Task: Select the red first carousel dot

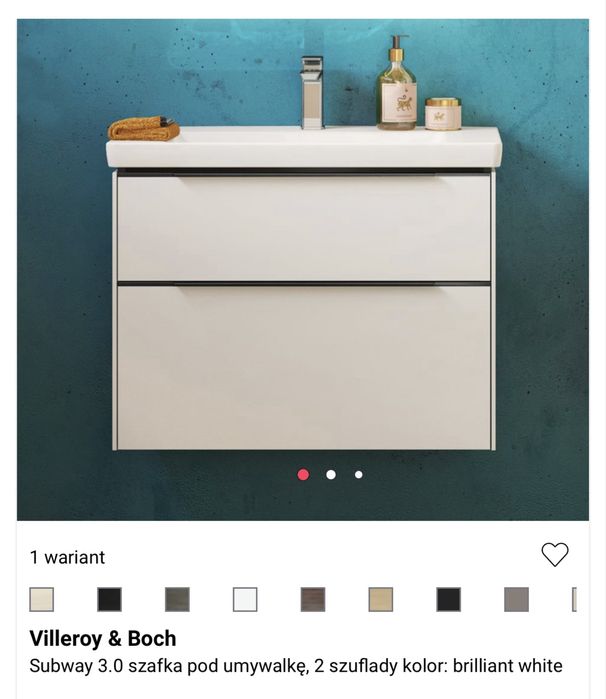Action: 303,474
